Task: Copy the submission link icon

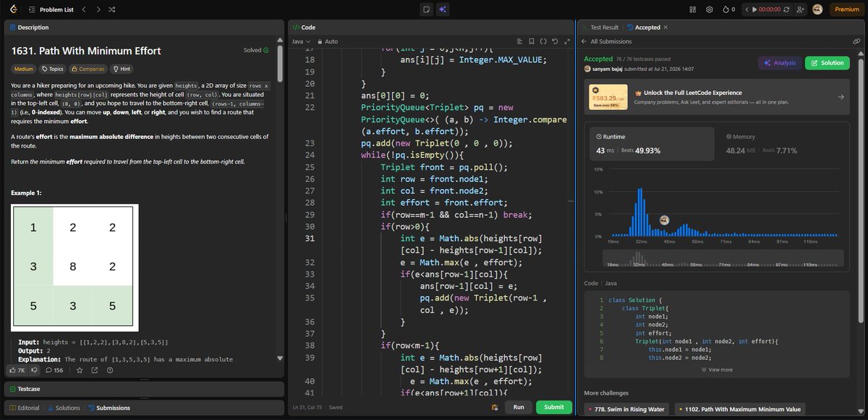Action: (x=856, y=41)
